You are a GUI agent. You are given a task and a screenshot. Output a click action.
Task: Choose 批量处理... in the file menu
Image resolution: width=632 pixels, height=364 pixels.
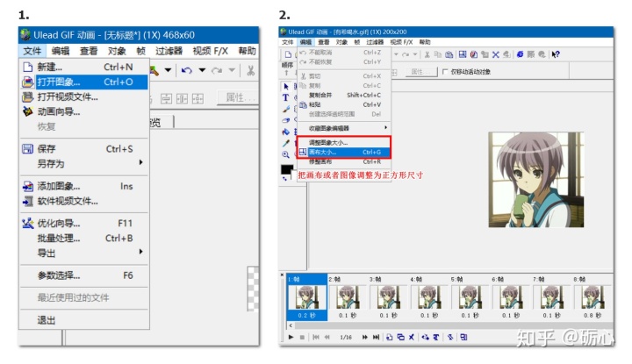point(84,238)
